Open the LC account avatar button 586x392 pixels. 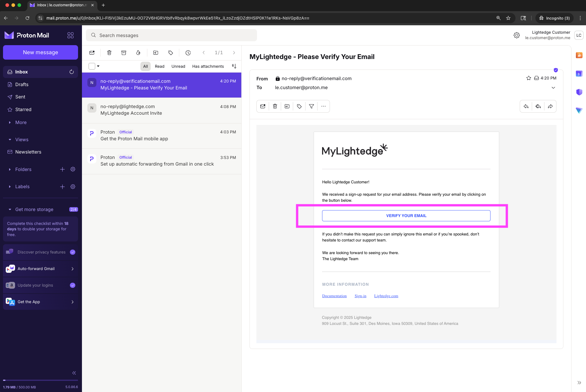tap(579, 35)
